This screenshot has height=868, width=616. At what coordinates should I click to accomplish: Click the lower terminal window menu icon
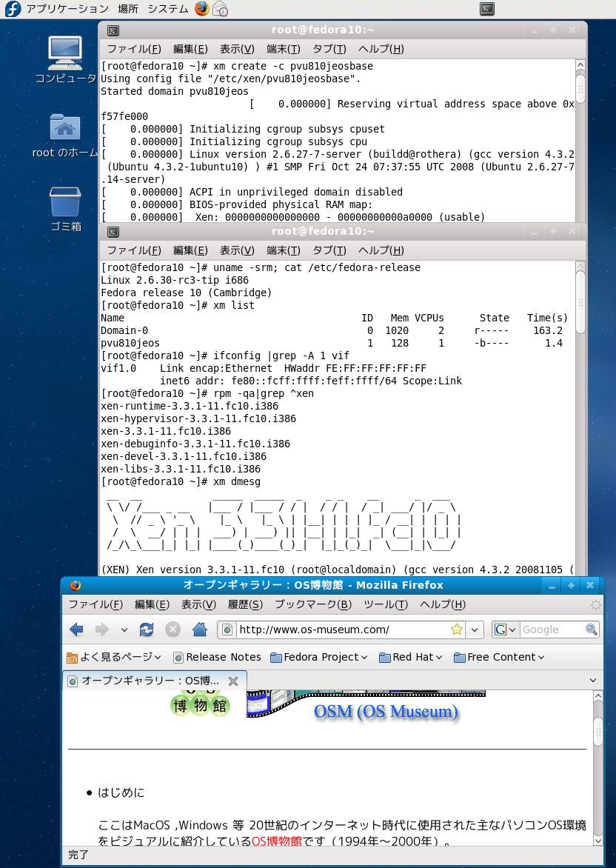[113, 232]
